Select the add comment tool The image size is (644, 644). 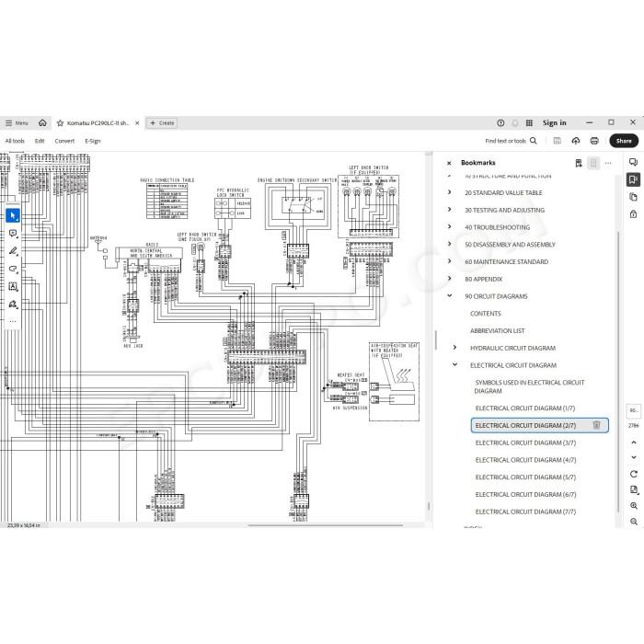coord(13,234)
